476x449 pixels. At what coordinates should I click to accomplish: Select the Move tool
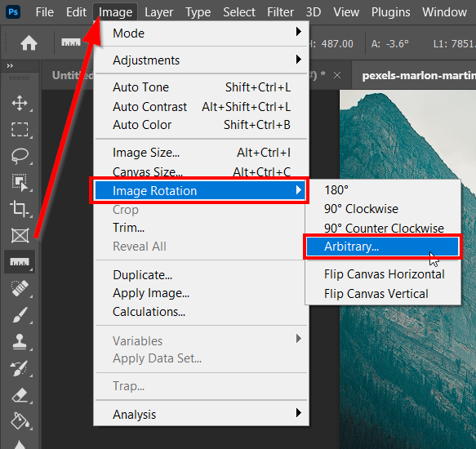click(20, 103)
